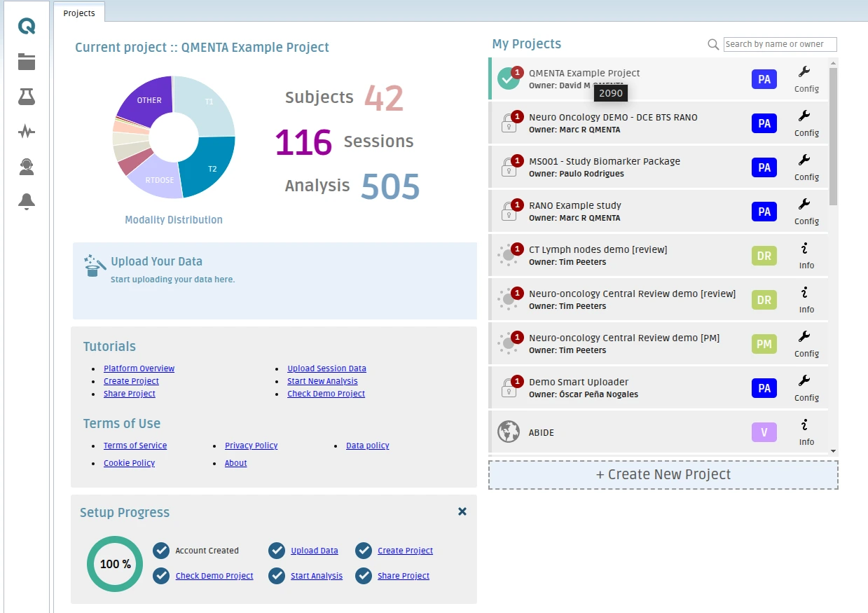Viewport: 868px width, 613px height.
Task: Close the Setup Progress panel
Action: tap(462, 511)
